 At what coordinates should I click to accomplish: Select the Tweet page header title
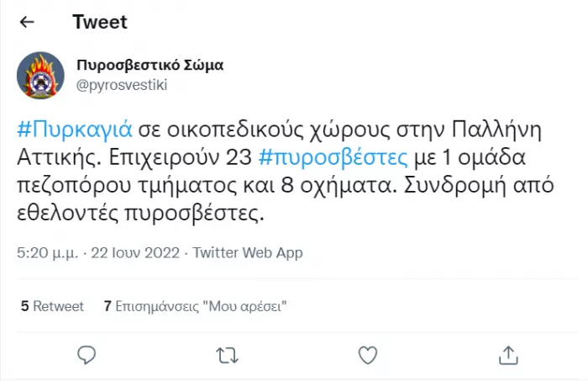click(x=100, y=22)
